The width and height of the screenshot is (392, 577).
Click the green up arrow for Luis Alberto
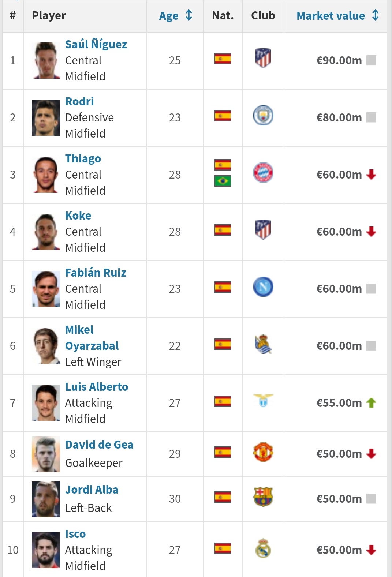(371, 403)
